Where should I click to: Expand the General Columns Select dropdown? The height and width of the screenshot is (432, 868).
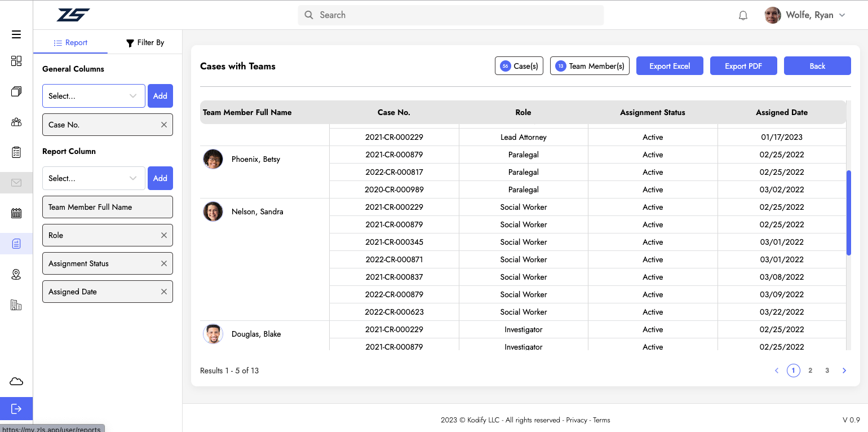click(x=94, y=96)
